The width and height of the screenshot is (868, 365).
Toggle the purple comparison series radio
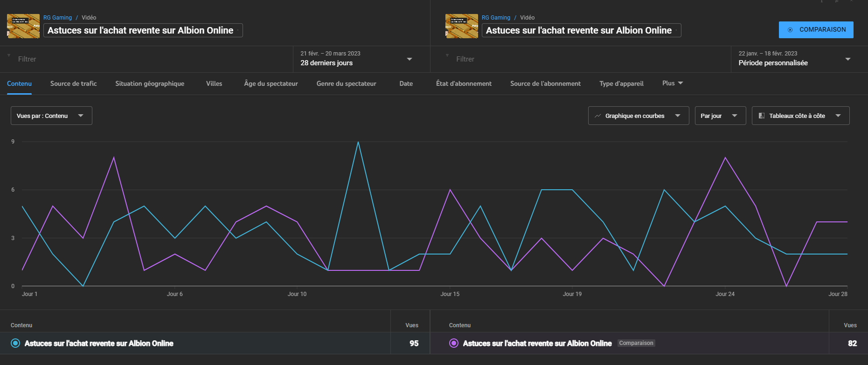[x=454, y=343]
